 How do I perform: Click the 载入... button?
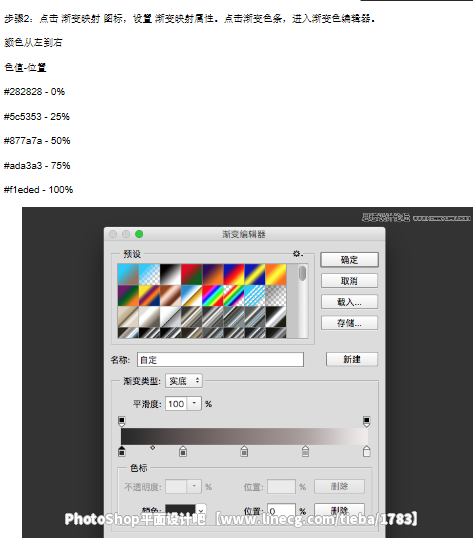point(349,302)
